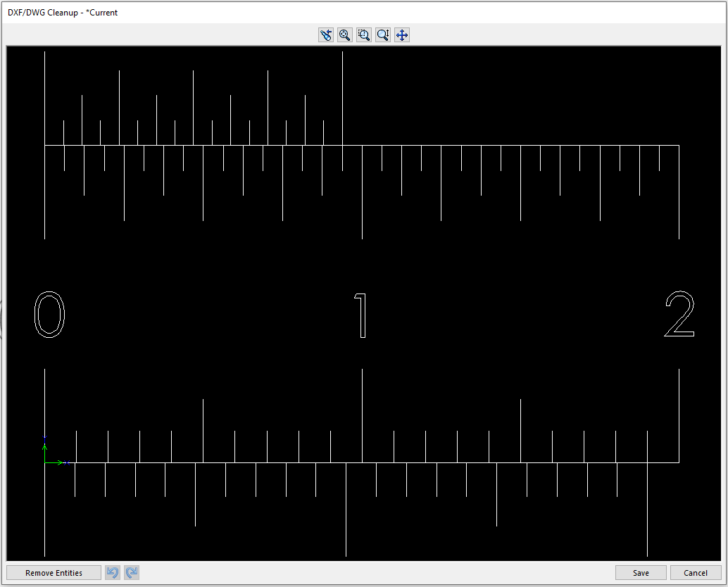Click the Remove Entities button

(53, 572)
